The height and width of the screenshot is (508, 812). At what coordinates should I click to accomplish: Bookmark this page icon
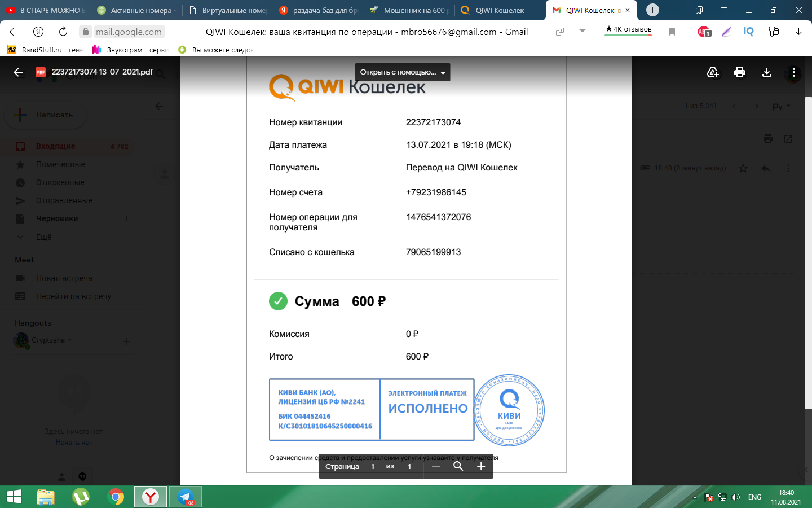pyautogui.click(x=672, y=32)
